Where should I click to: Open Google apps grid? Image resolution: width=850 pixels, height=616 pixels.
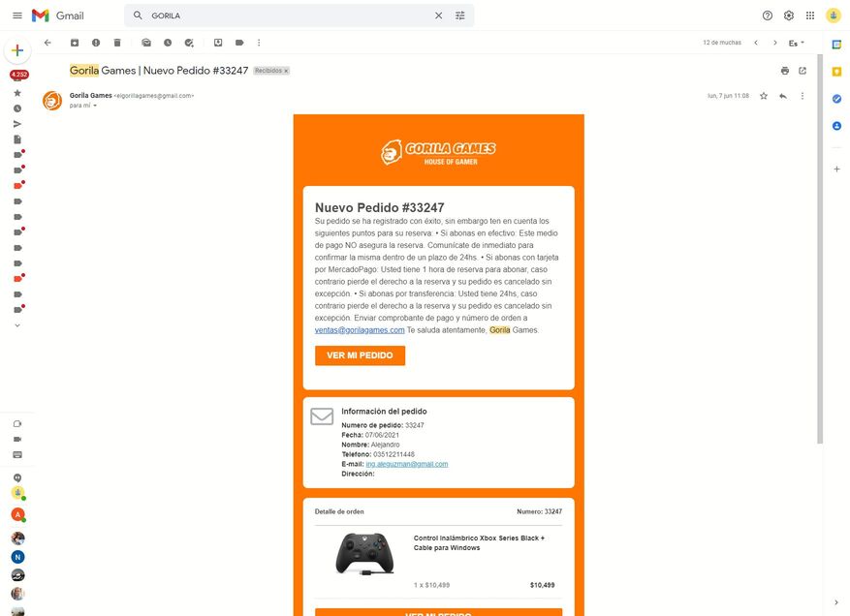tap(810, 15)
